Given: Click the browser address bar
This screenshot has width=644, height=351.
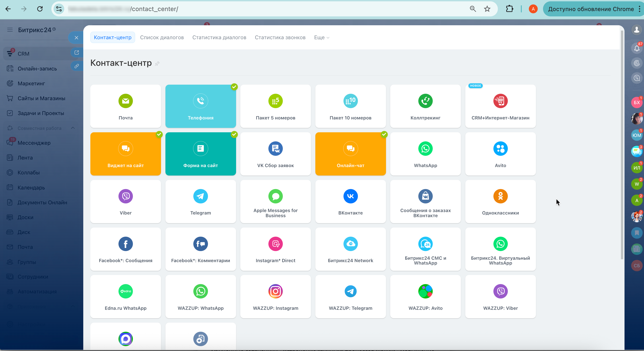Looking at the screenshot, I should pos(250,9).
